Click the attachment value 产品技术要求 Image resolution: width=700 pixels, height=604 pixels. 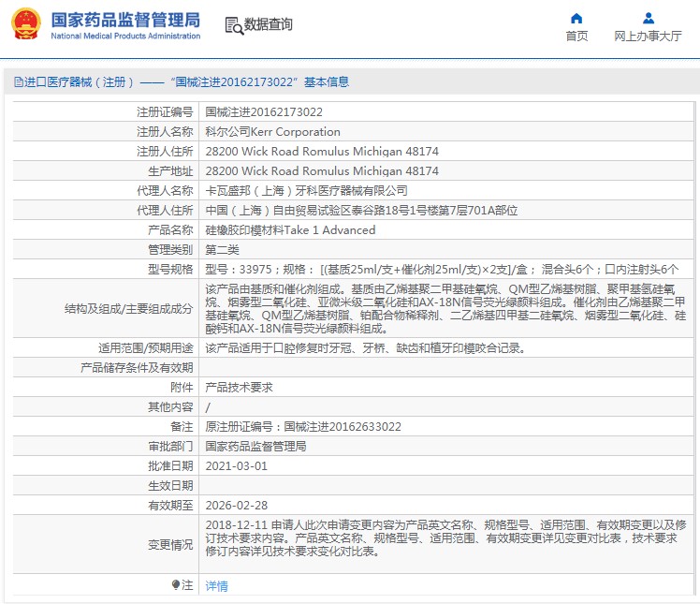(x=239, y=388)
